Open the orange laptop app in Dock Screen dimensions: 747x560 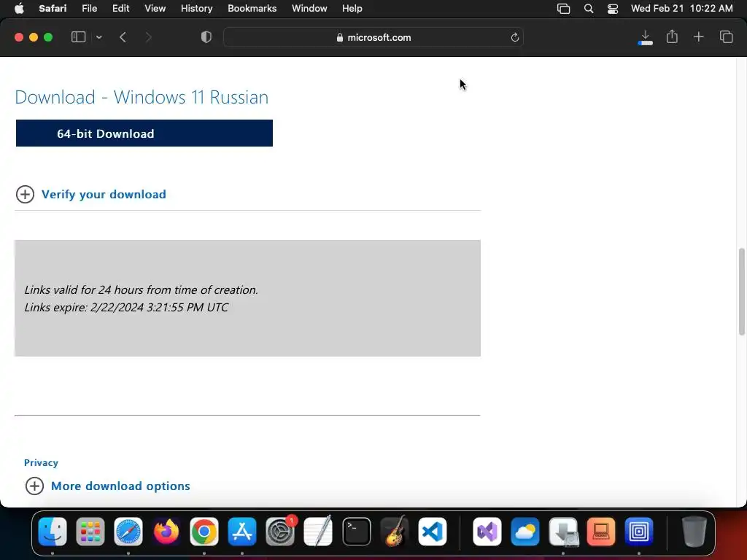pyautogui.click(x=601, y=532)
